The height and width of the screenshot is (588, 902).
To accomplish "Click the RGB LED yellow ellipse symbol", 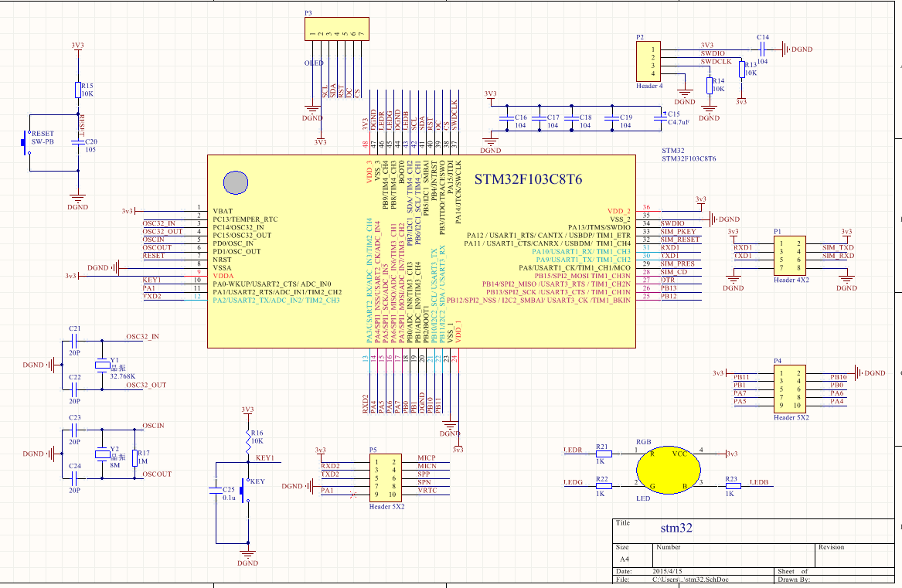I will (669, 469).
